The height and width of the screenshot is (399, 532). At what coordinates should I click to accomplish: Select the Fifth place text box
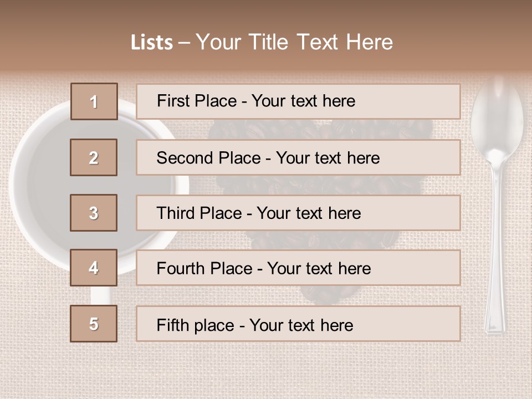[298, 324]
